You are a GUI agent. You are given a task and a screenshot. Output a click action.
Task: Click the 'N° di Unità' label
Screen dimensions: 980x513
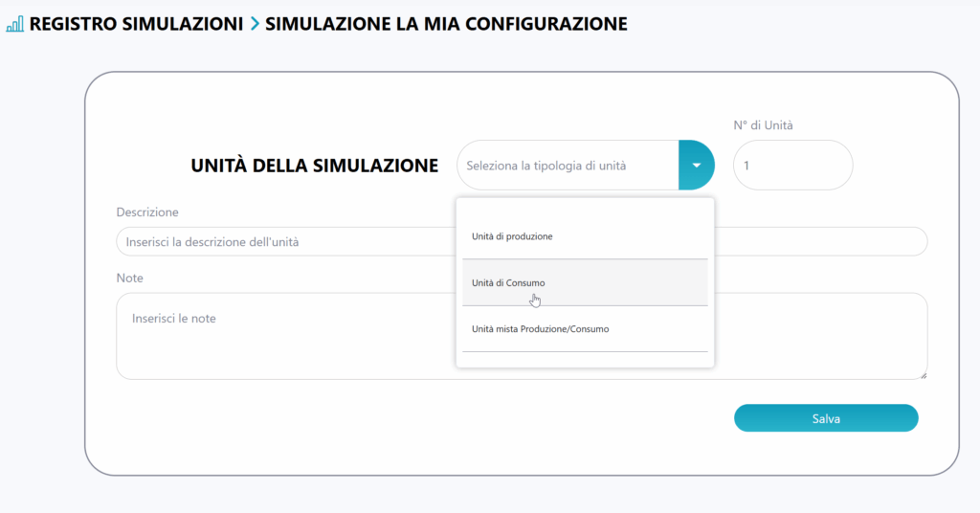click(x=763, y=124)
